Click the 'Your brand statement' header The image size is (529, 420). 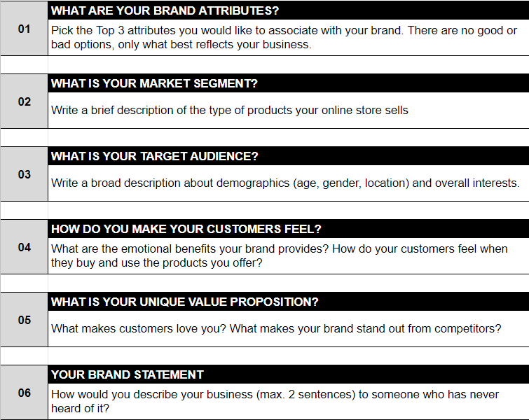click(x=289, y=374)
